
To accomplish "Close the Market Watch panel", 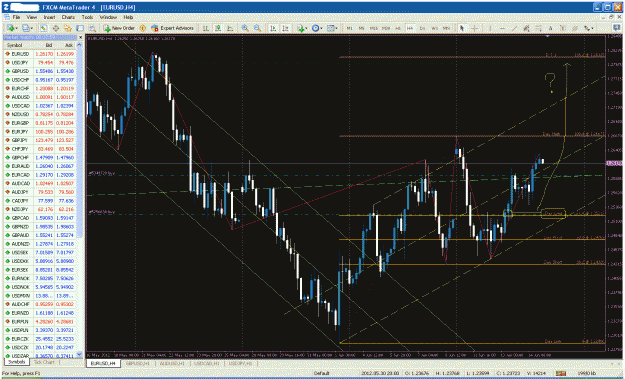I will (x=81, y=37).
